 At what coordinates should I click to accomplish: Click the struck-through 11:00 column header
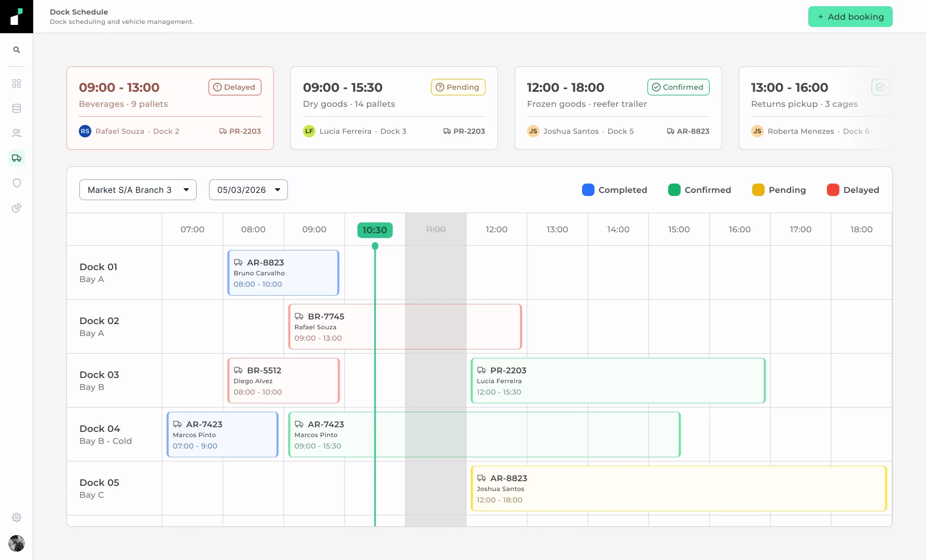[x=436, y=229]
